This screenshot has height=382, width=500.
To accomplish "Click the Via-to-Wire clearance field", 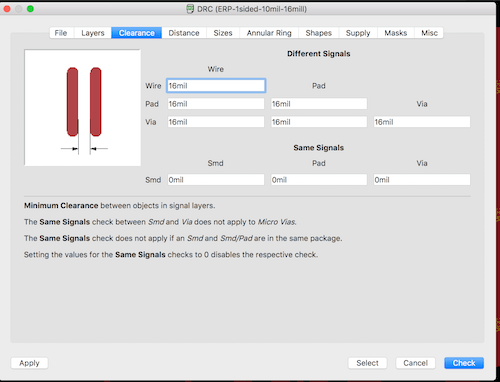I will click(x=216, y=122).
